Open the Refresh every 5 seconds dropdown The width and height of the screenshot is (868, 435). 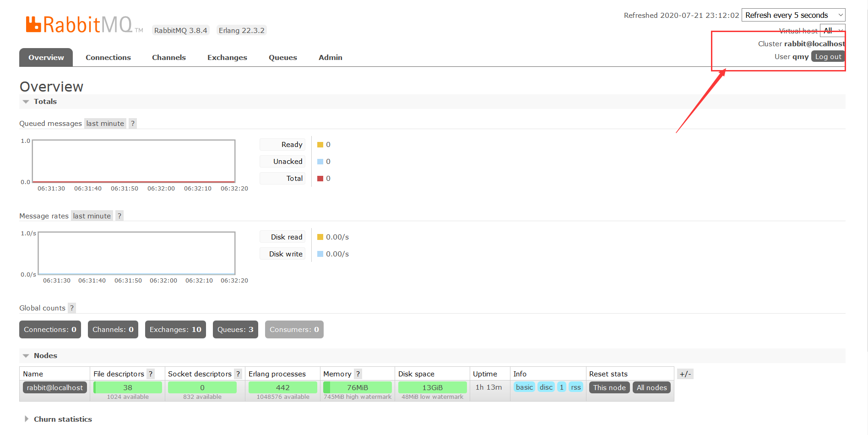(793, 15)
